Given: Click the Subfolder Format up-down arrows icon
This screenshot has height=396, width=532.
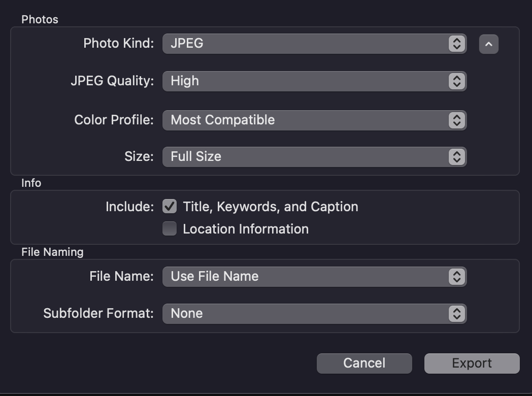Looking at the screenshot, I should 457,314.
